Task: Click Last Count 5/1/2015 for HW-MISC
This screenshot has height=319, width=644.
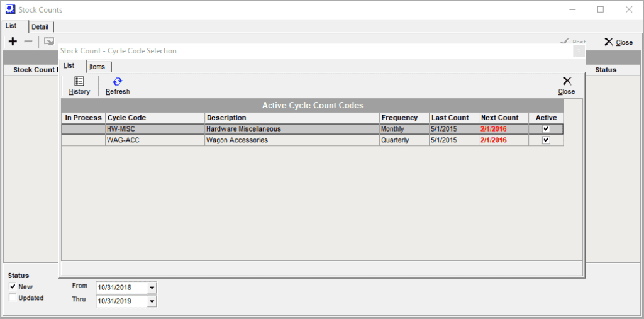Action: (454, 128)
